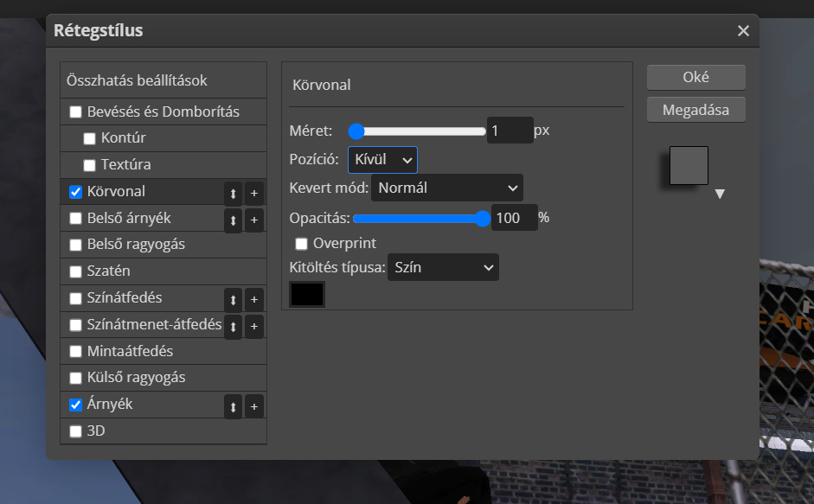
Task: Click the plus icon beside Árnyék
Action: coord(253,406)
